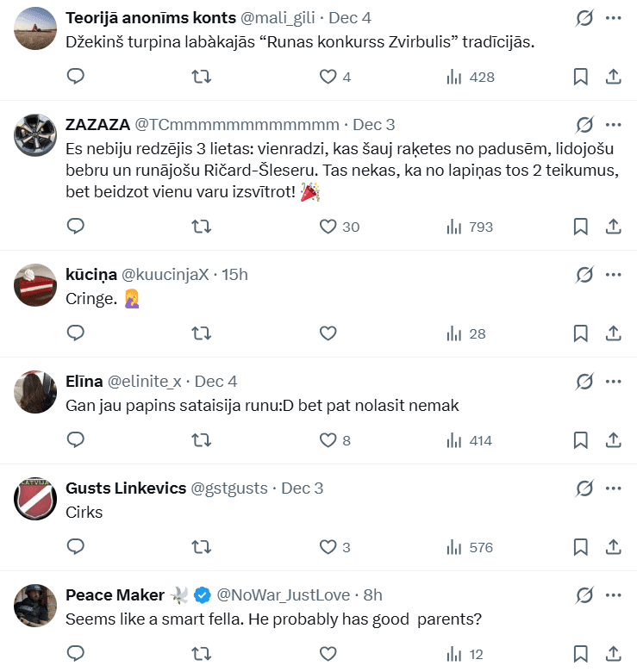
Task: View analytics on Elīna's tweet
Action: (x=470, y=440)
